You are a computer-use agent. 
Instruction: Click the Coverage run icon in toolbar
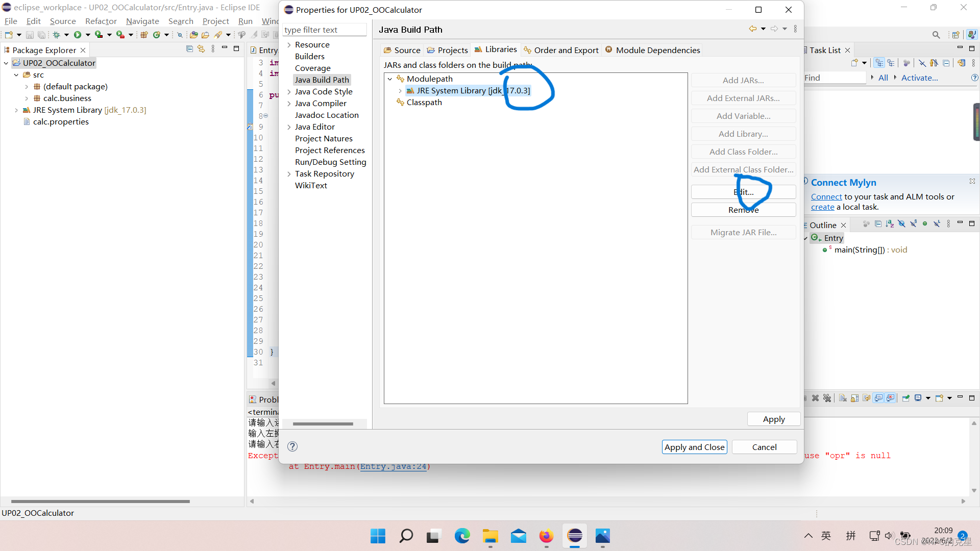(x=99, y=35)
